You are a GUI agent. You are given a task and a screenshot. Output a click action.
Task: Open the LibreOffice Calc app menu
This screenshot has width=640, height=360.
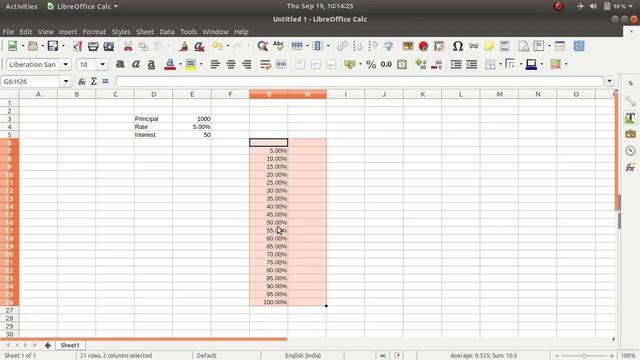[x=83, y=6]
